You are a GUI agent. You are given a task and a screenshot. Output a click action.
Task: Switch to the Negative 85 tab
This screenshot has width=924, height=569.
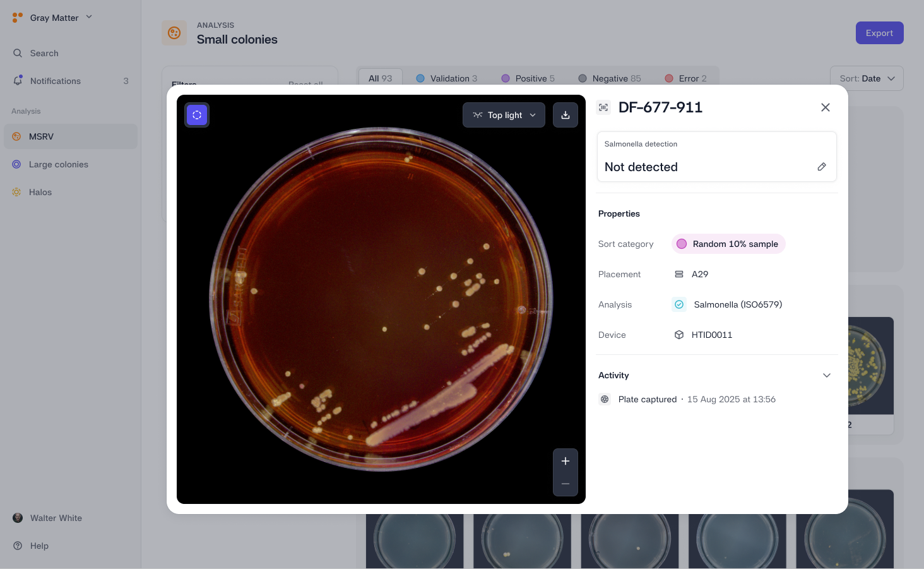610,78
